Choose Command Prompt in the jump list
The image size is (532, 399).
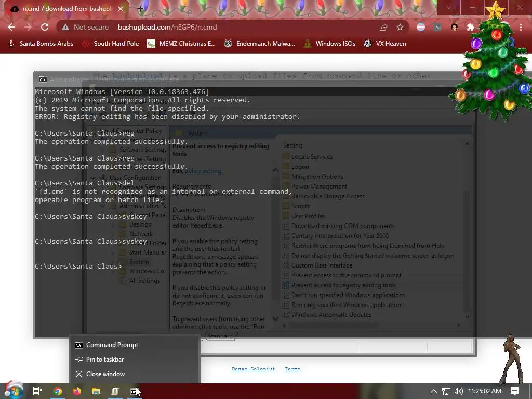pos(135,345)
